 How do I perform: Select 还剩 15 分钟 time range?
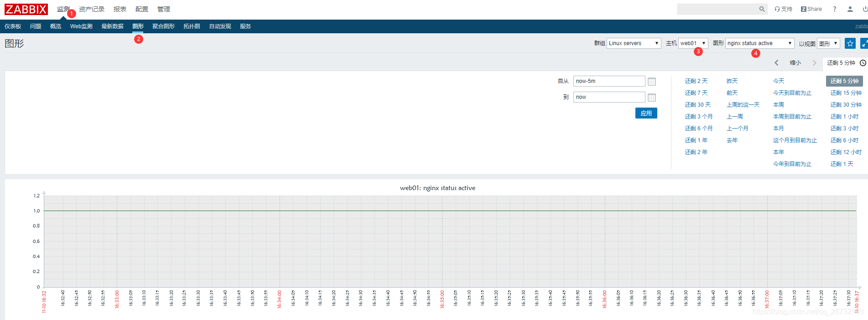tap(846, 93)
